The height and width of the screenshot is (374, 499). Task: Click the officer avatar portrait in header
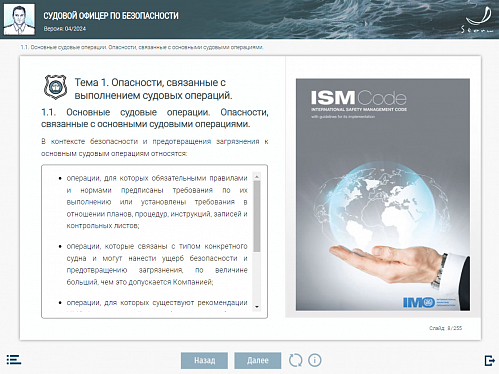coord(19,19)
